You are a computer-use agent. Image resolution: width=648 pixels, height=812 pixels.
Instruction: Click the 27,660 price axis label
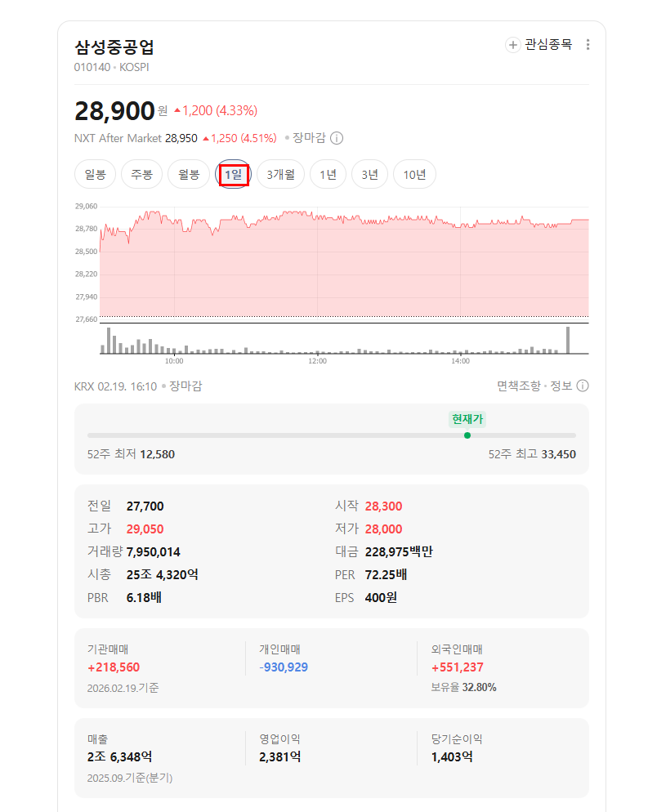pyautogui.click(x=86, y=319)
